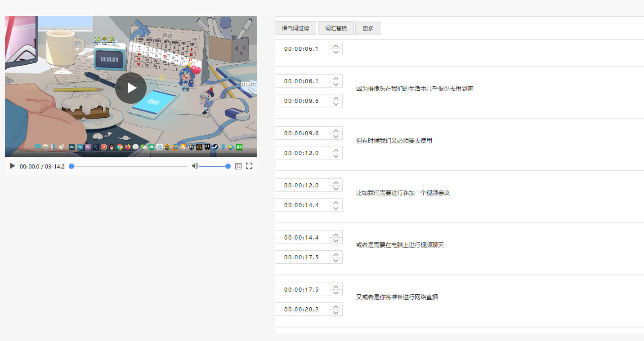This screenshot has width=644, height=341.
Task: Increase the end time of the 比如我们需要 row
Action: [x=336, y=202]
